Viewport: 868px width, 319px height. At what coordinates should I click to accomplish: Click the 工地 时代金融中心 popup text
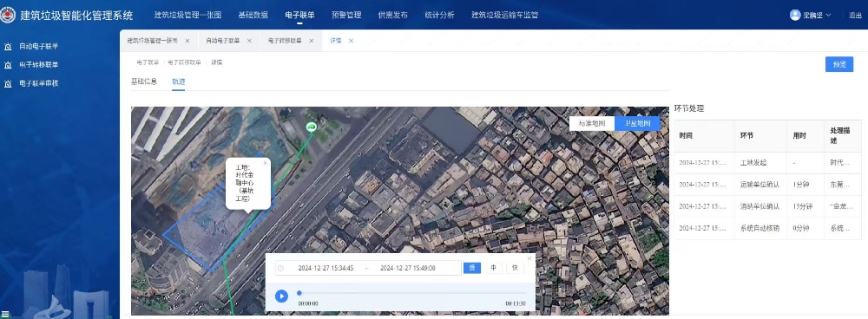[x=244, y=182]
